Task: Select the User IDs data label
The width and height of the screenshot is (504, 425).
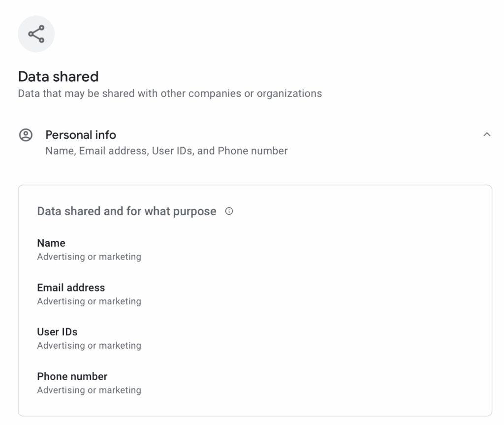Action: 57,331
